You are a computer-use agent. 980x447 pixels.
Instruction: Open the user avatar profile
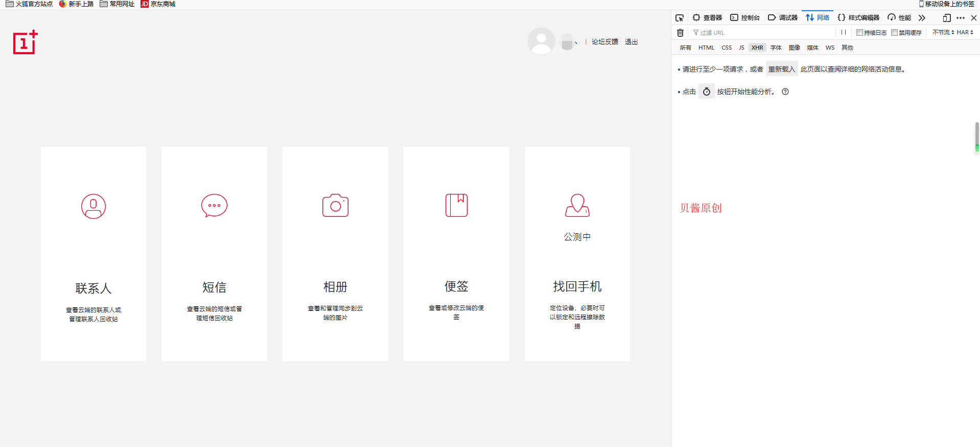541,41
